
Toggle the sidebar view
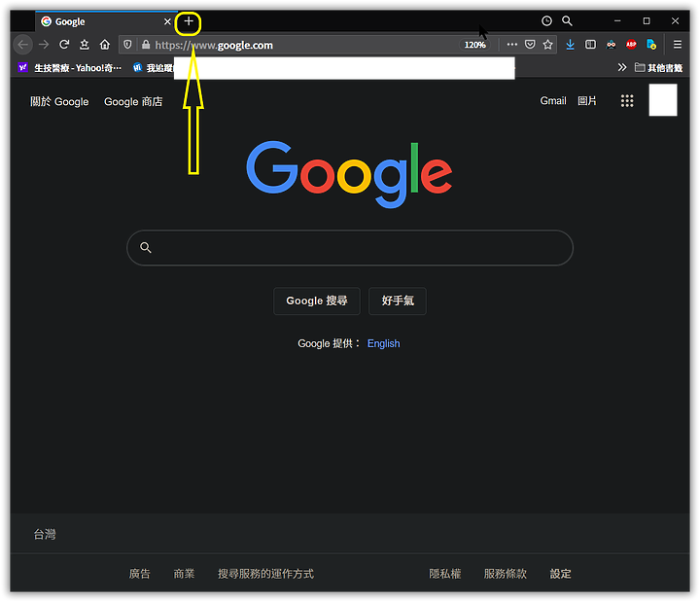(x=591, y=45)
